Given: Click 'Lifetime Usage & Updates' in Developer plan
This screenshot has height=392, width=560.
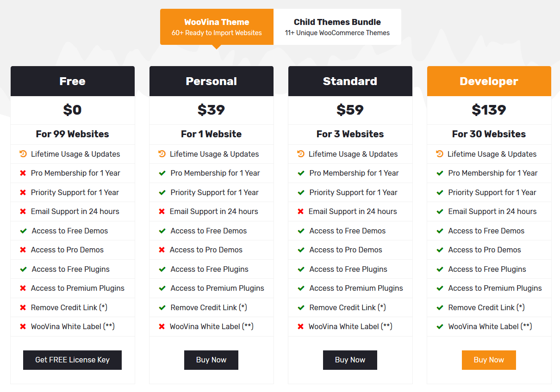Looking at the screenshot, I should (492, 154).
